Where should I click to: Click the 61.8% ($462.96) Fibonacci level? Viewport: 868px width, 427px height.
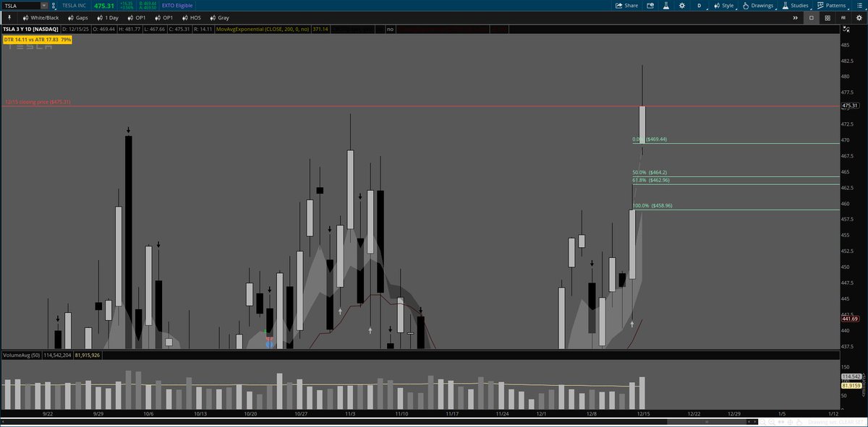point(651,180)
